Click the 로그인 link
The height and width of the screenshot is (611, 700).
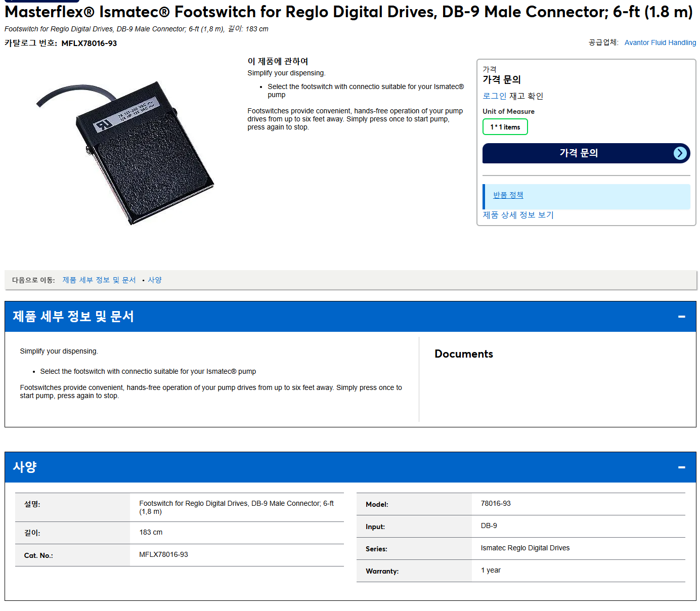(494, 96)
